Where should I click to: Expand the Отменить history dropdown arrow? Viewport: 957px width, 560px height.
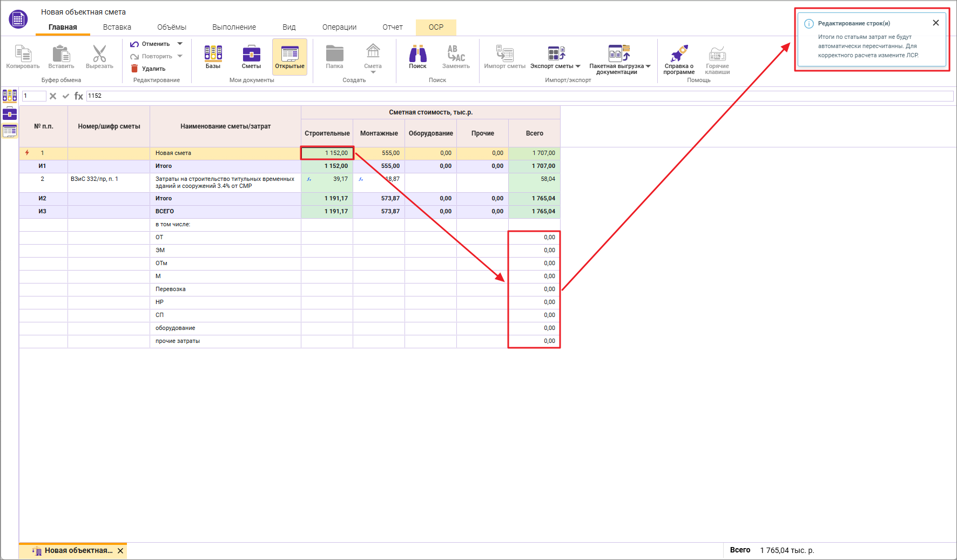coord(180,44)
